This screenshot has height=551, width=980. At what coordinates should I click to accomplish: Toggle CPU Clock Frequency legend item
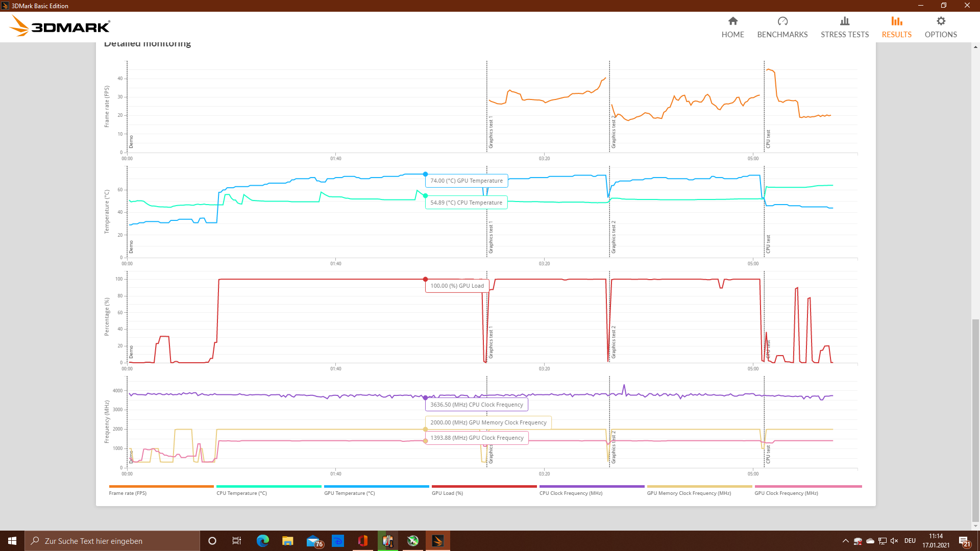[x=592, y=490]
